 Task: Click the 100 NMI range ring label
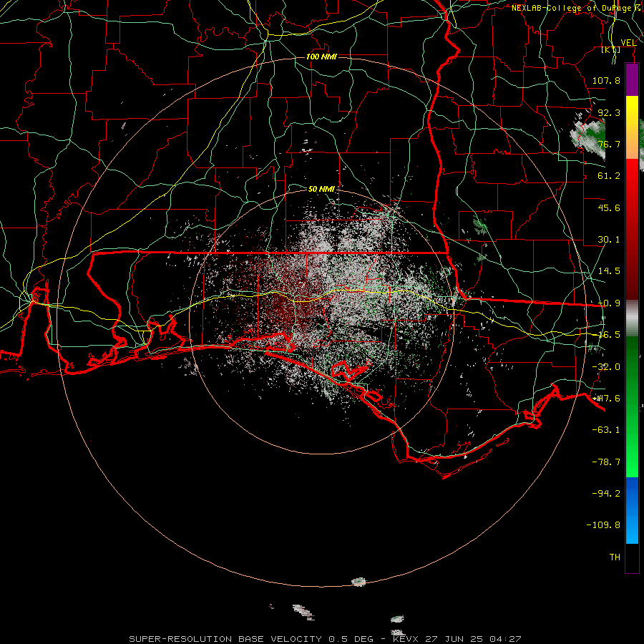click(x=321, y=57)
